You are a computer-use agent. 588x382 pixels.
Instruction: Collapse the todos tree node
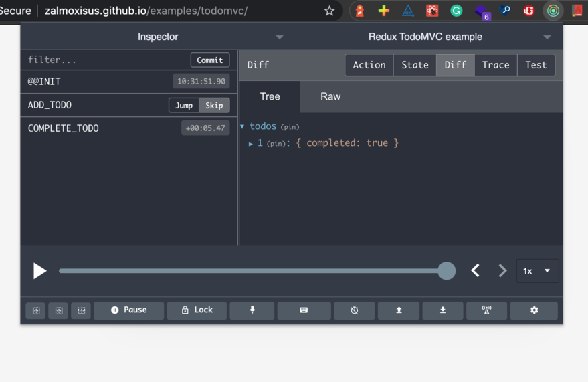(242, 126)
